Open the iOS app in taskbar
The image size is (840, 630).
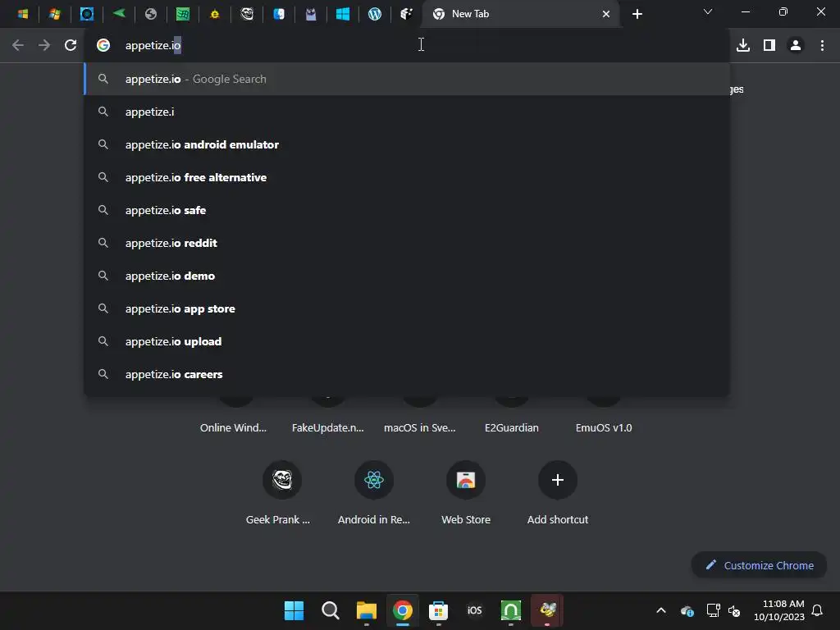click(475, 610)
